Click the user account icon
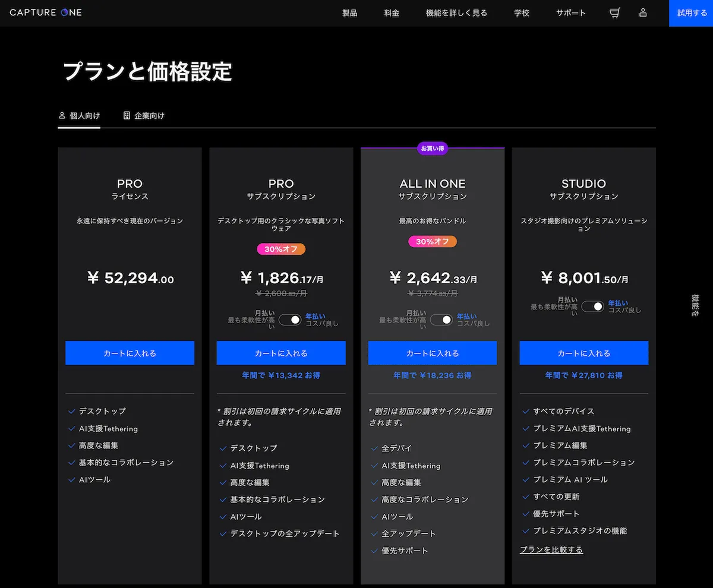 coord(643,13)
